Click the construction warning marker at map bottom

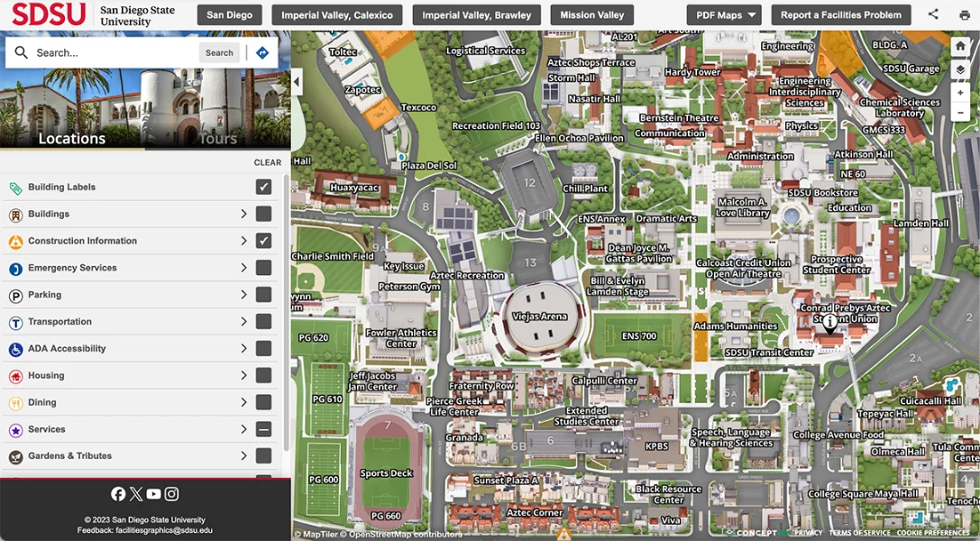[x=564, y=534]
